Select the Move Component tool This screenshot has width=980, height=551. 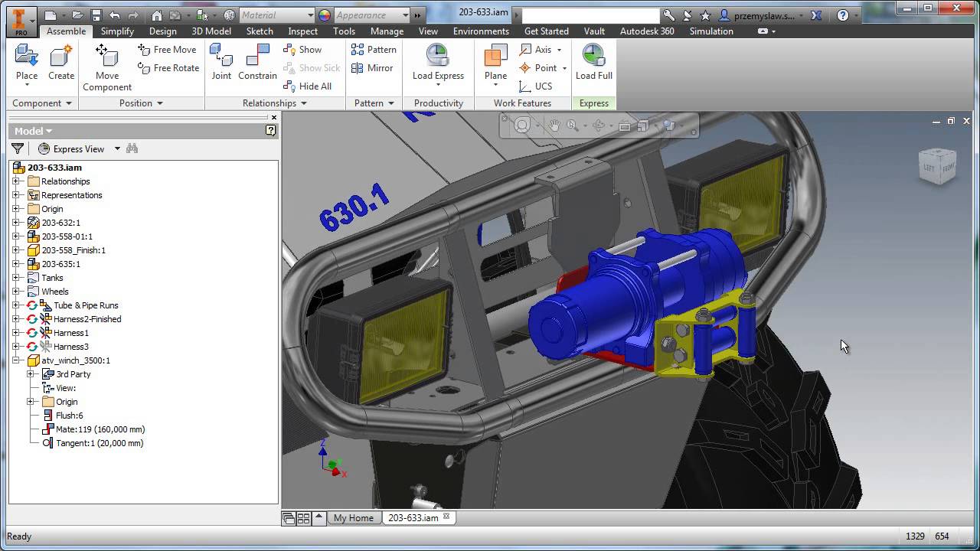tap(107, 67)
